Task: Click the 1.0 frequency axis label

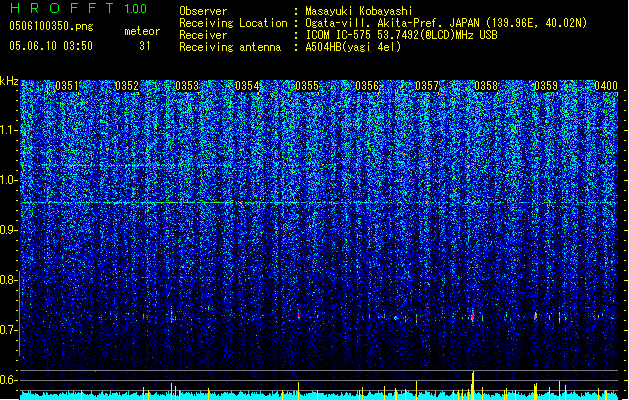Action: (x=8, y=180)
